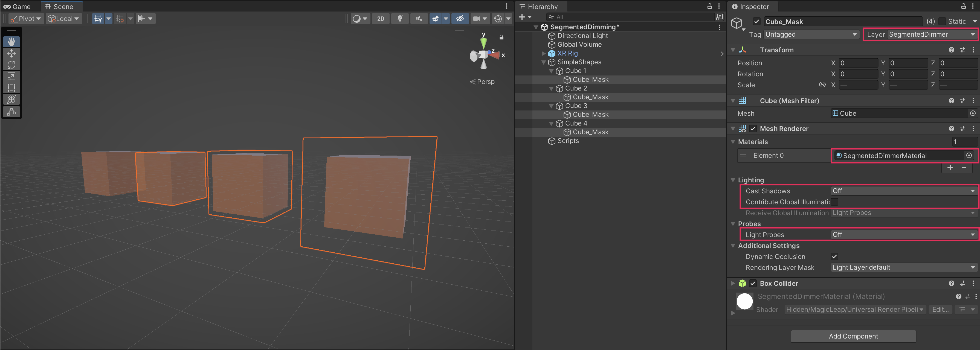This screenshot has width=980, height=350.
Task: Mute scene audio toggle
Action: [x=419, y=19]
